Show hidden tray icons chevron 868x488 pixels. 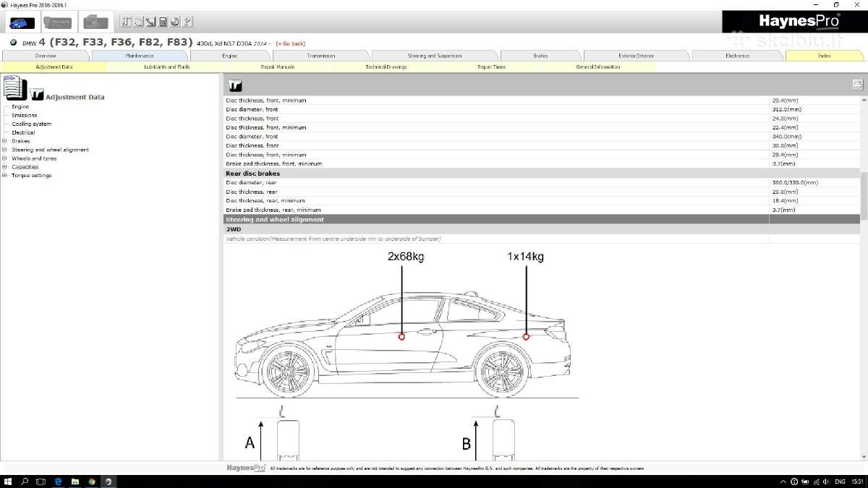[784, 481]
